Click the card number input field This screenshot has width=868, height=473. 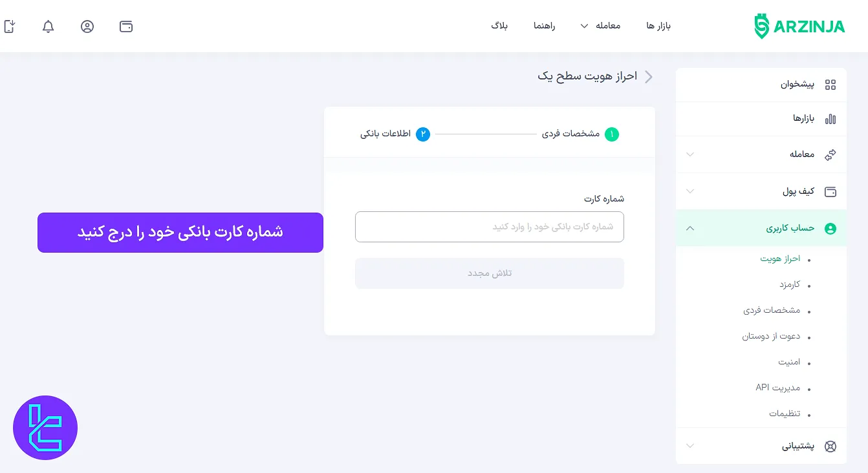(489, 227)
